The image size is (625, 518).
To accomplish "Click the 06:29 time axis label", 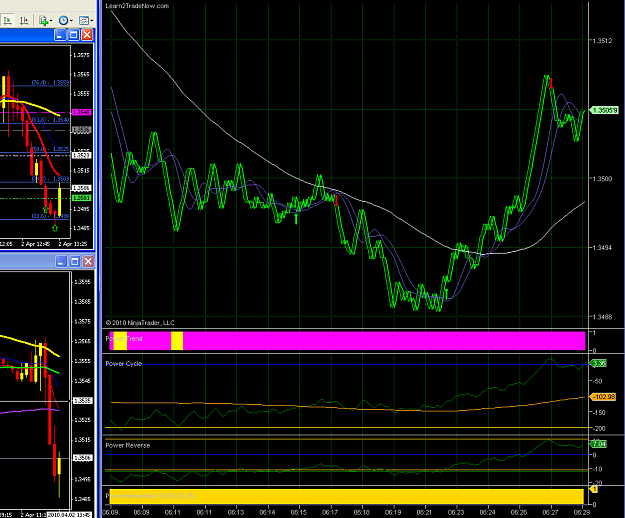I will point(582,512).
